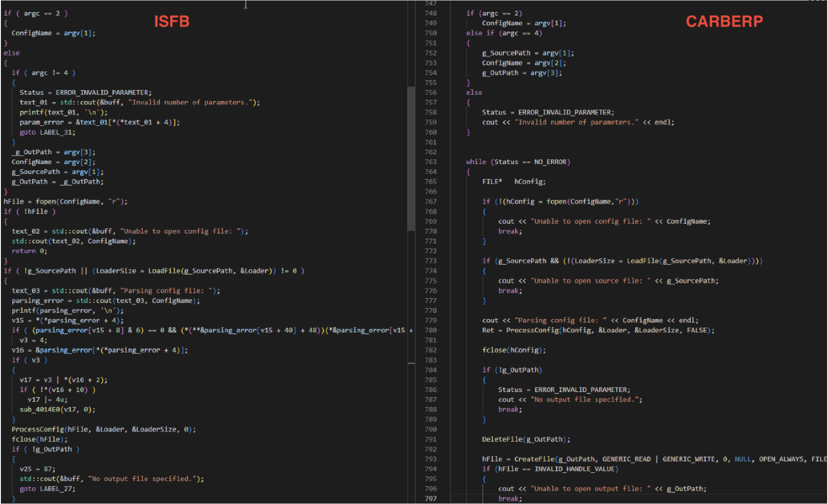828x504 pixels.
Task: Click the 'param_error = &text_01' line
Action: [100, 122]
